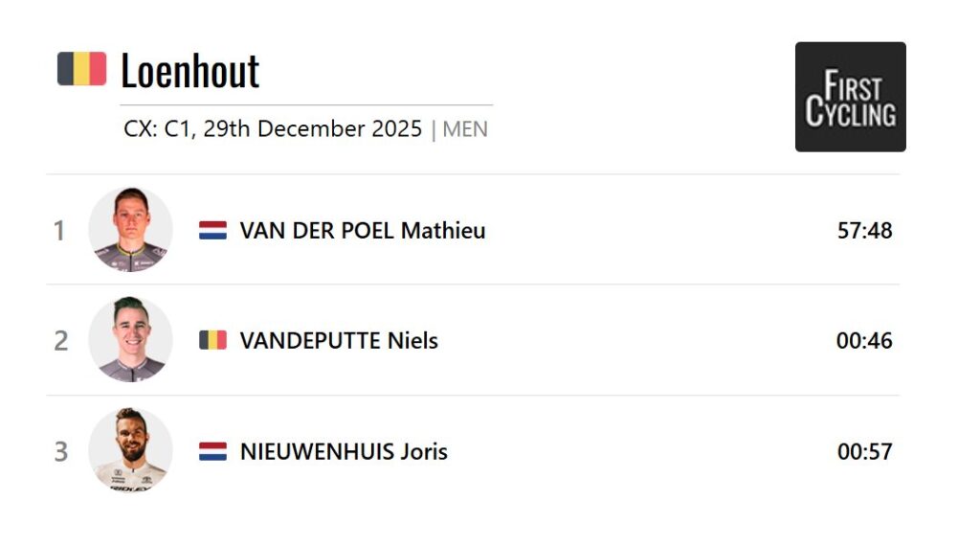This screenshot has width=980, height=546.
Task: Click the FirstCycling logo
Action: 850,97
